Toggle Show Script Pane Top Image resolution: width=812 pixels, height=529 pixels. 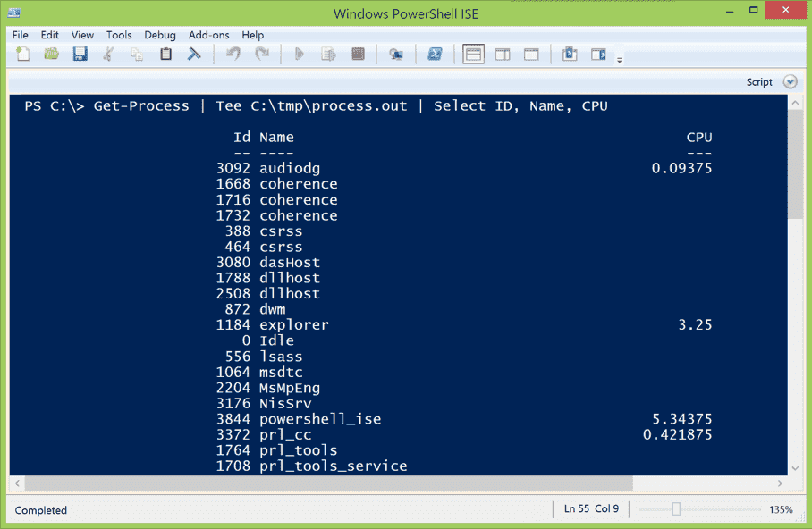point(473,54)
